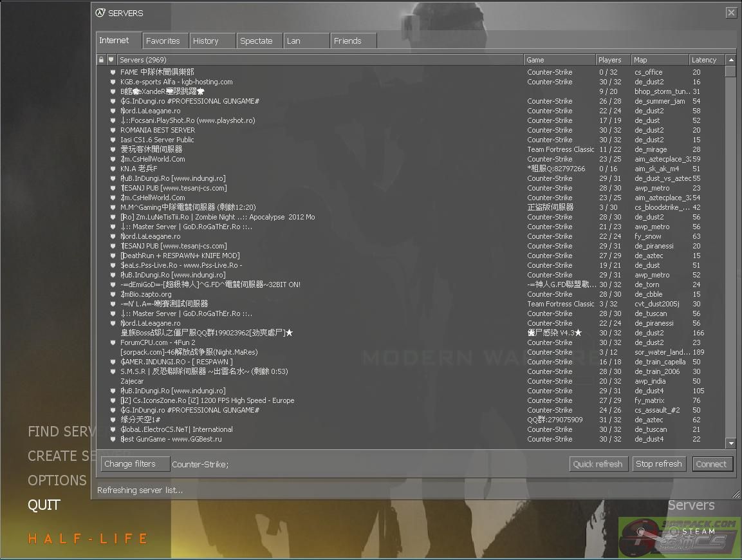Viewport: 742px width, 560px height.
Task: Switch to the Favorites tab
Action: click(163, 41)
